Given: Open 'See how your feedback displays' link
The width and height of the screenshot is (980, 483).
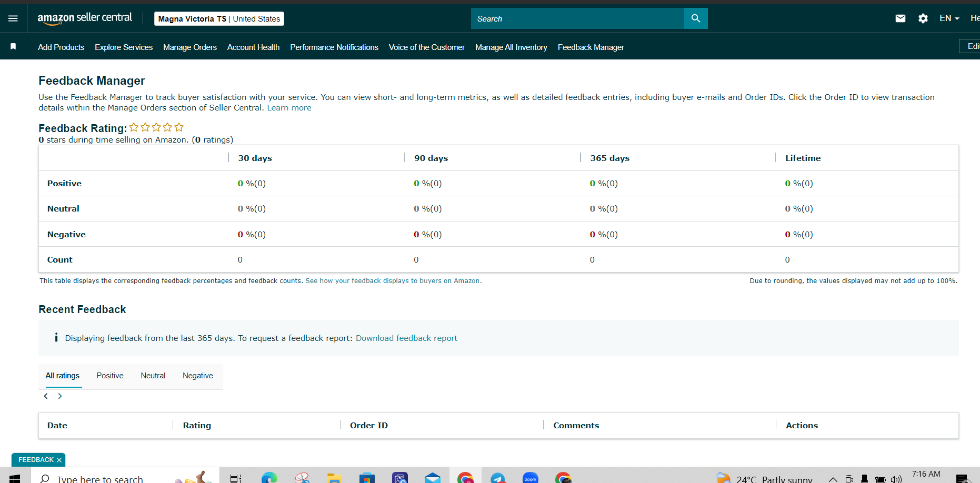Looking at the screenshot, I should (x=393, y=281).
